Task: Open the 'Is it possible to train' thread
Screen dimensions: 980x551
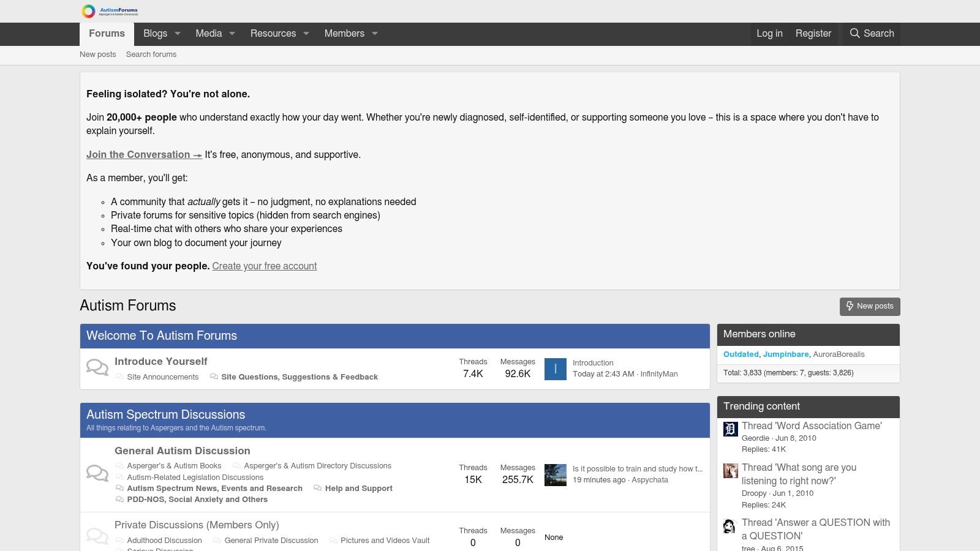Action: point(638,469)
